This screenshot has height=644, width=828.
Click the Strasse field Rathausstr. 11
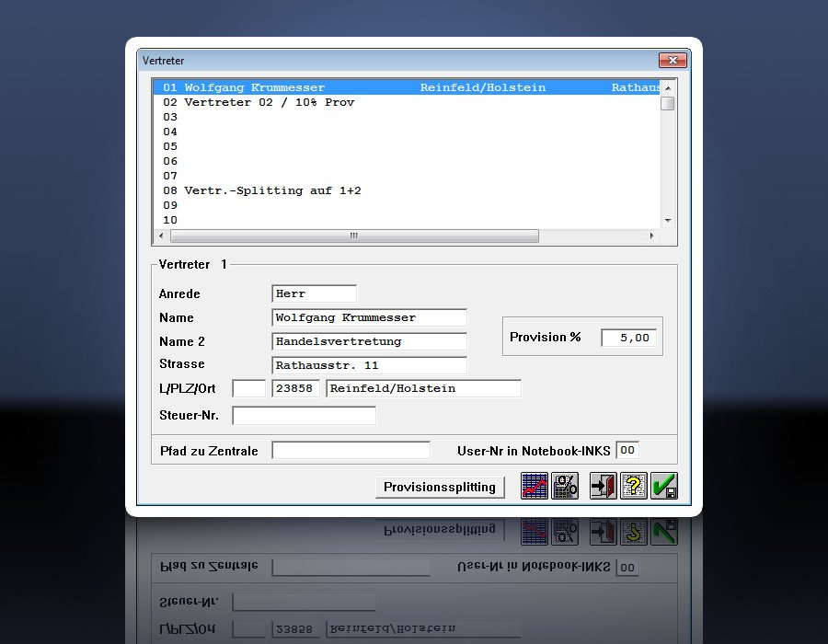pos(369,364)
